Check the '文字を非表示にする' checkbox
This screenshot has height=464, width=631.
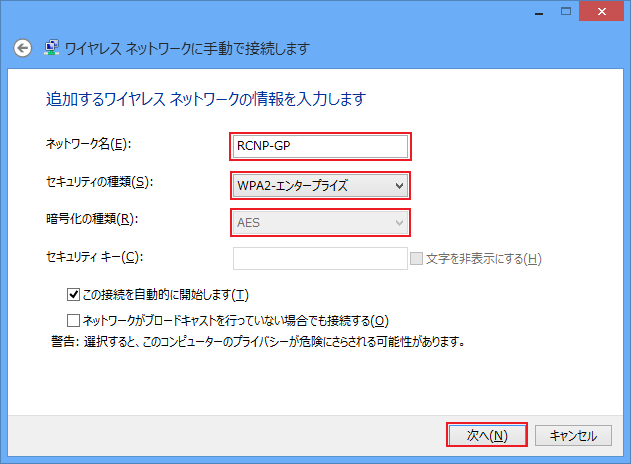tap(417, 259)
